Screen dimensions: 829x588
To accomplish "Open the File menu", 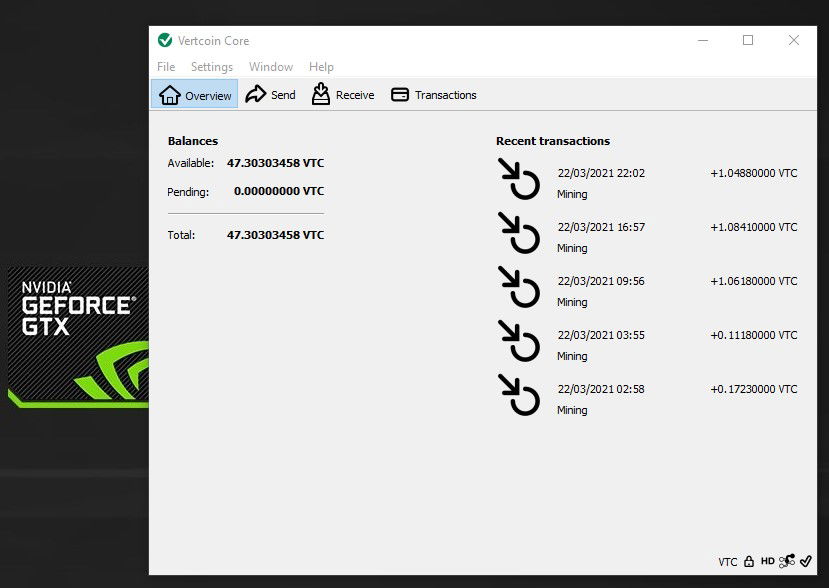I will click(x=166, y=67).
